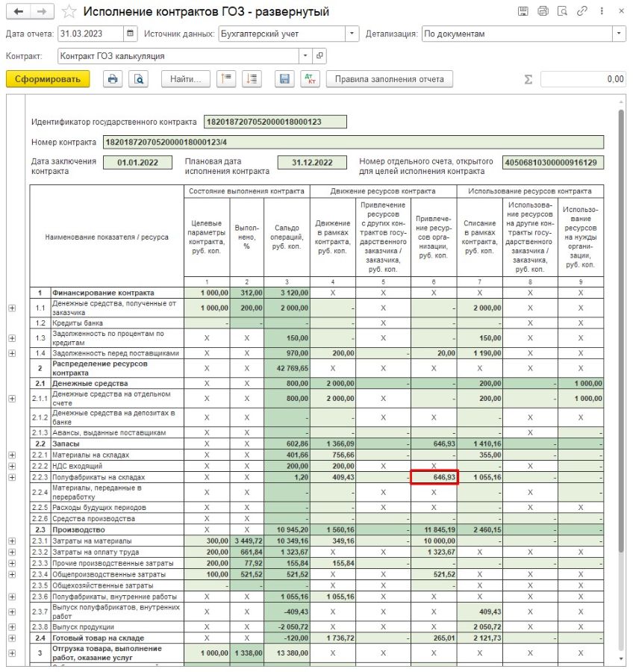This screenshot has width=633, height=672.
Task: Select planned date cell 31.12.2022
Action: pyautogui.click(x=312, y=163)
